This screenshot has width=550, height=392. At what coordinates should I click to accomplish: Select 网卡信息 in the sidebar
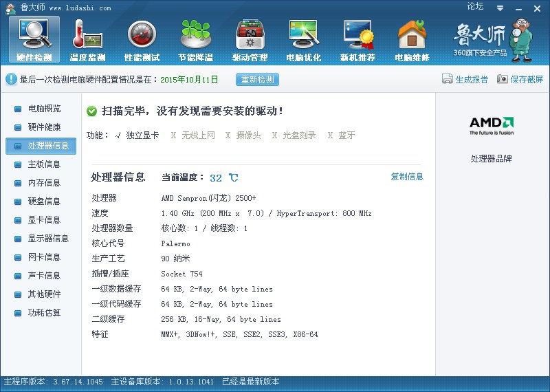41,257
